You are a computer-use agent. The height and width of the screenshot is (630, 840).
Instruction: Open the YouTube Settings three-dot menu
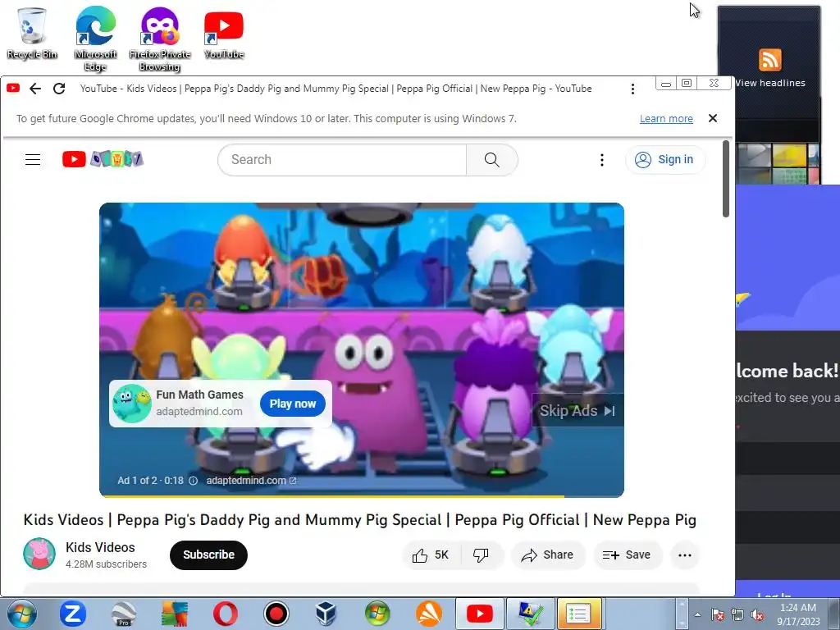tap(601, 160)
